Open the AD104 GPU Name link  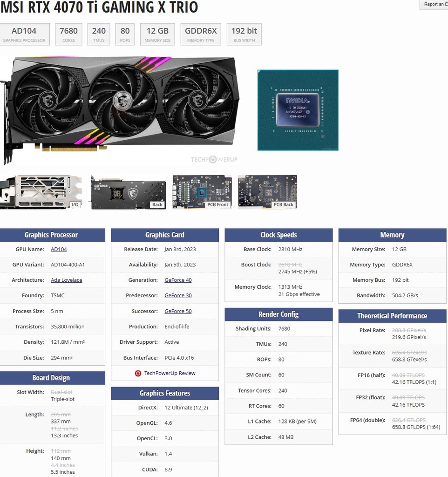click(59, 249)
